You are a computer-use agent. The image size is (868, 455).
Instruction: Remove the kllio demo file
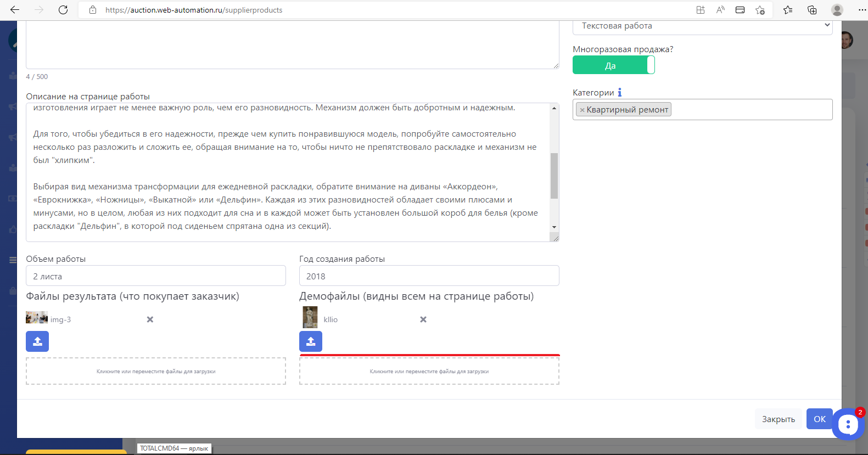tap(423, 319)
